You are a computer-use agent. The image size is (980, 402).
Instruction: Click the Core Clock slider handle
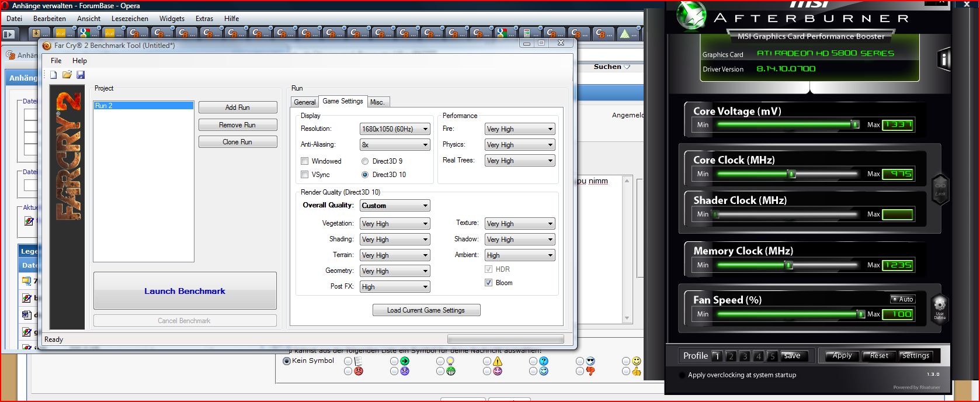[792, 174]
